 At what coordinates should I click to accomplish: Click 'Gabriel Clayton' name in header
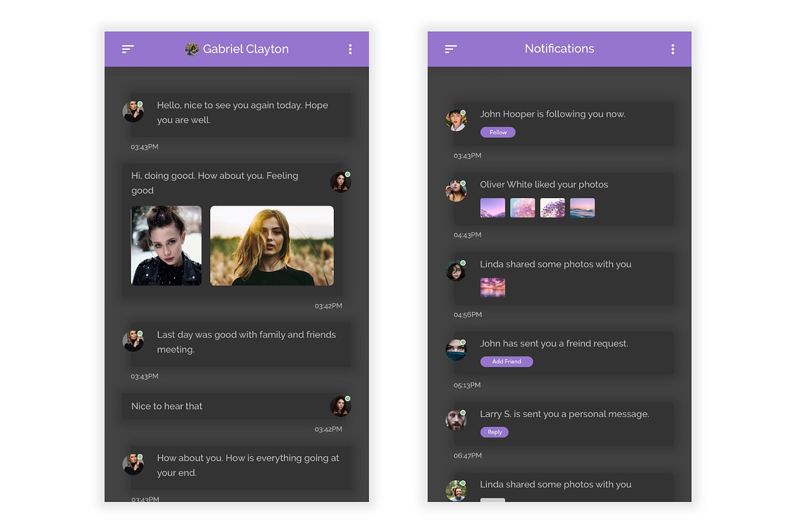click(245, 49)
